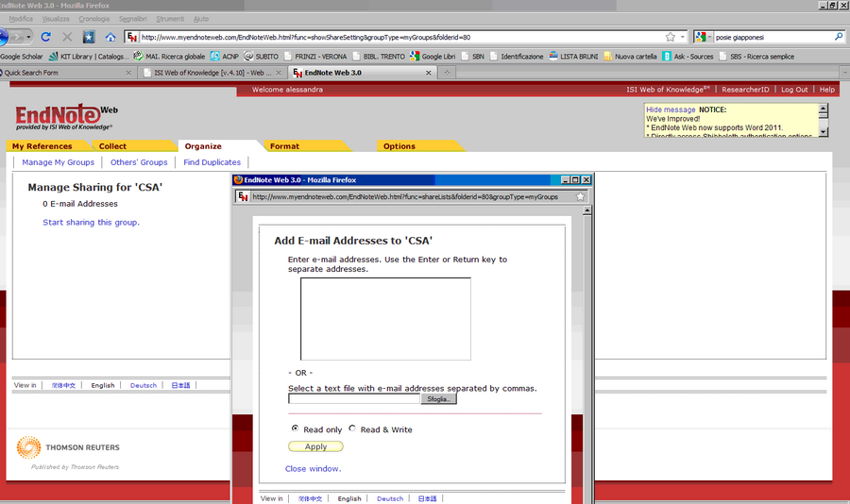Open the Format tab
850x504 pixels.
[x=284, y=146]
